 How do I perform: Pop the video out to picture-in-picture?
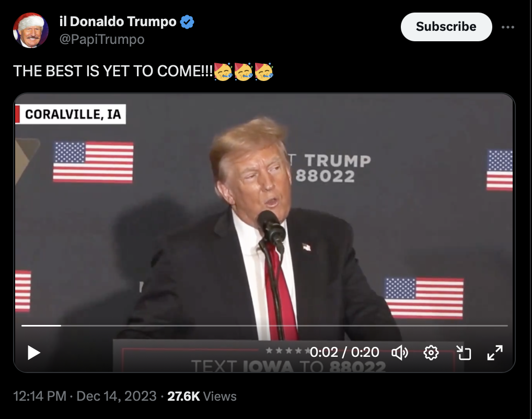click(x=464, y=353)
